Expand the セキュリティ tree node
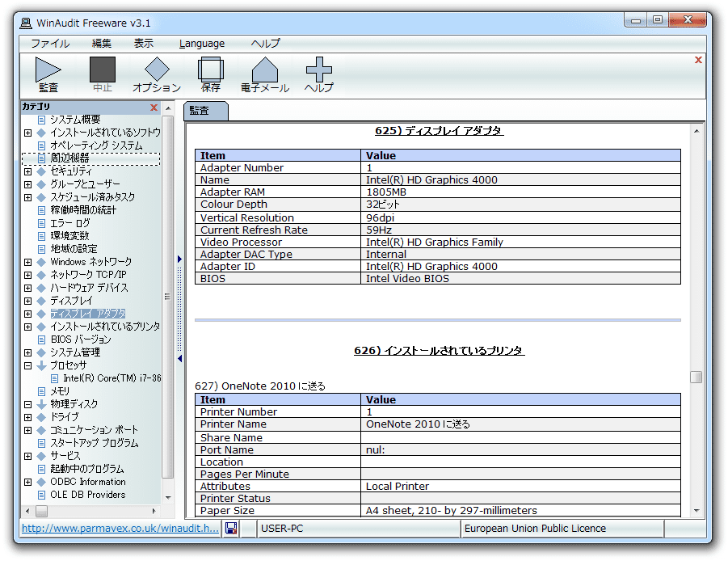 (x=28, y=171)
